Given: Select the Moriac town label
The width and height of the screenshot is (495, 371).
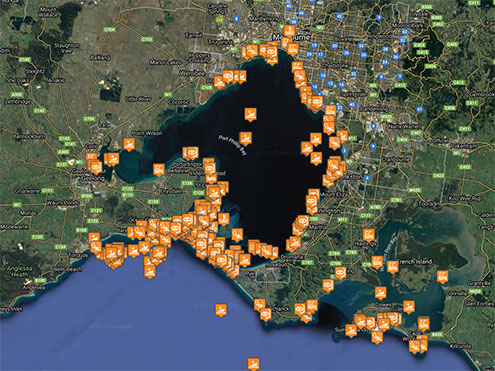Looking at the screenshot, I should [29, 212].
